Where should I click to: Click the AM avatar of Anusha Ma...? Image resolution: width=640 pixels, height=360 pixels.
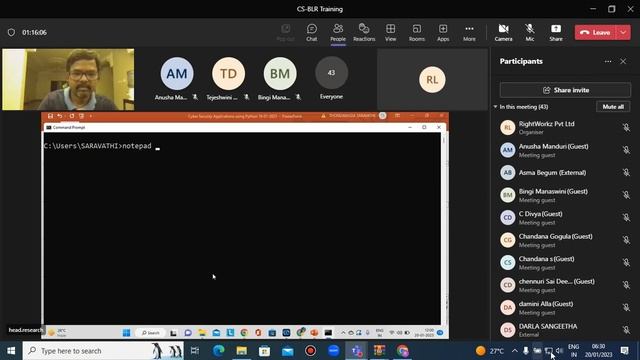coord(177,73)
